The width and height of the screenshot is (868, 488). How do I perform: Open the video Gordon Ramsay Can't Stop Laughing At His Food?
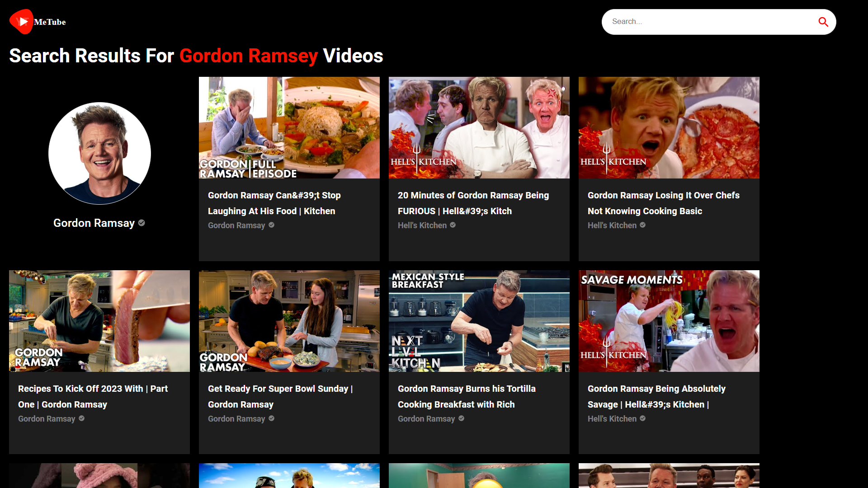point(274,203)
